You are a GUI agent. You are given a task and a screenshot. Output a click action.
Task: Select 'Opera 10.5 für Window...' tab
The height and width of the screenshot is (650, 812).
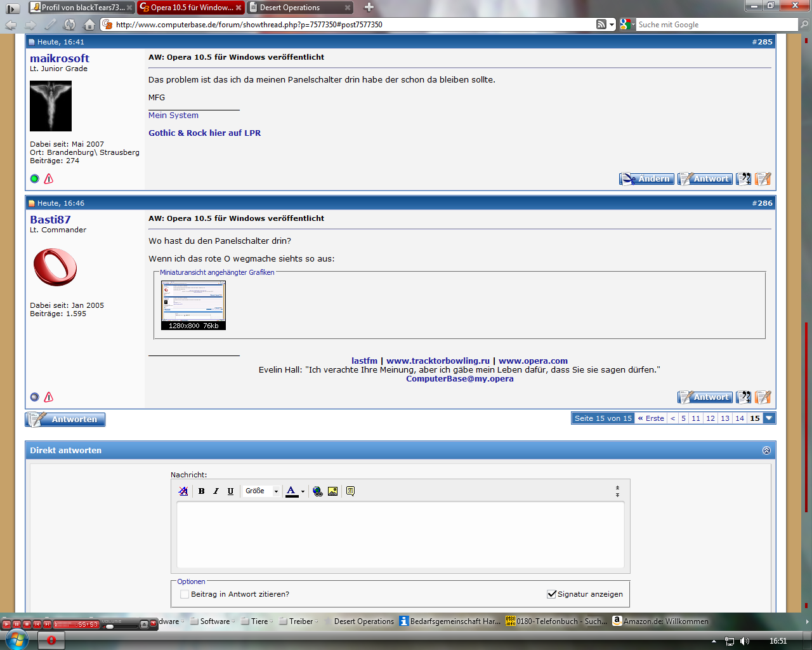click(x=190, y=8)
